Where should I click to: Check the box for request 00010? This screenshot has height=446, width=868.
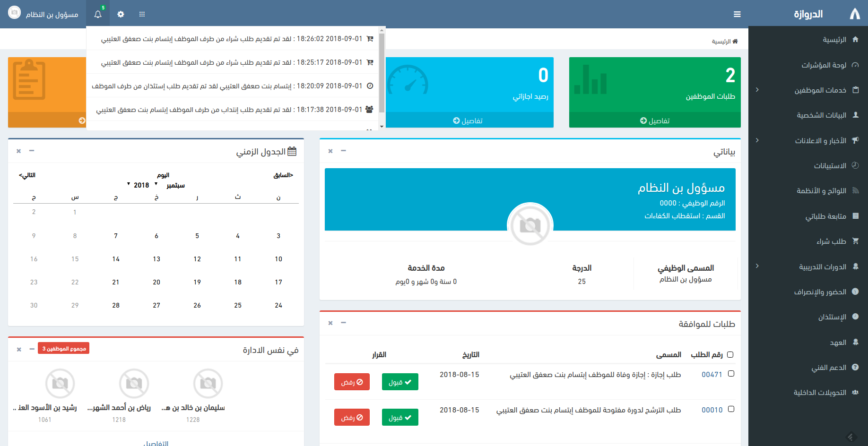tap(731, 409)
